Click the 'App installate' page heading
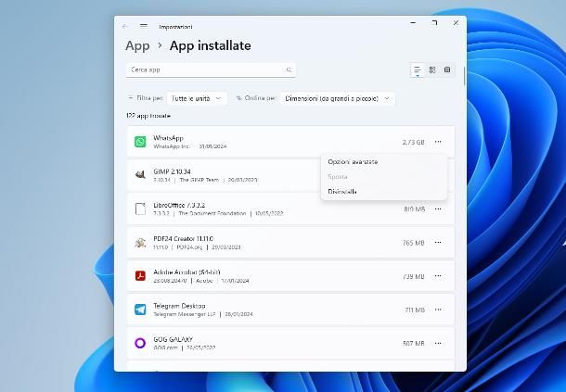 211,45
